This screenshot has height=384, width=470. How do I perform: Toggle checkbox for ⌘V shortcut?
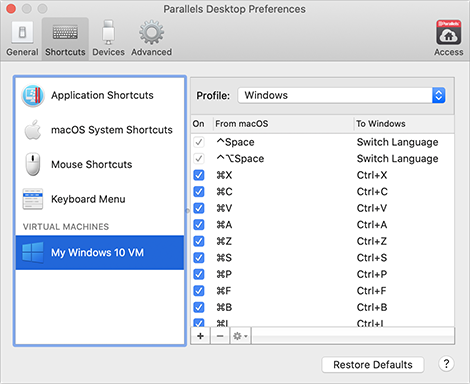199,208
